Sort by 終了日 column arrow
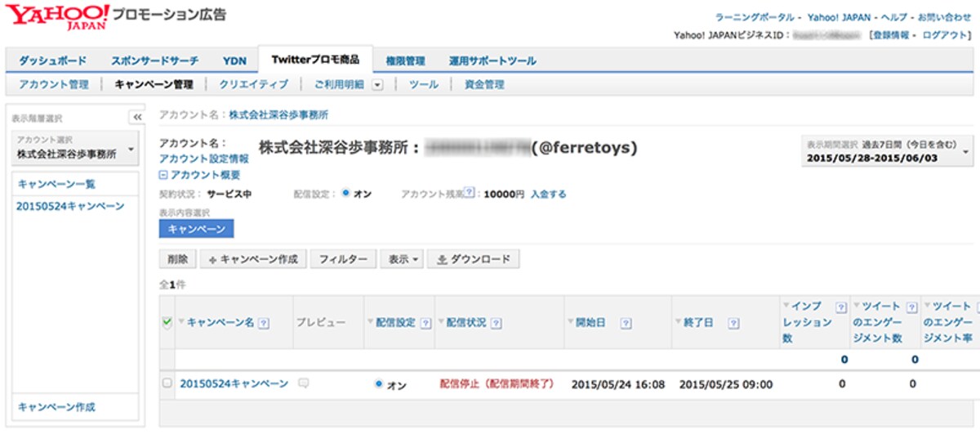Viewport: 980px width, 439px height. [x=678, y=323]
